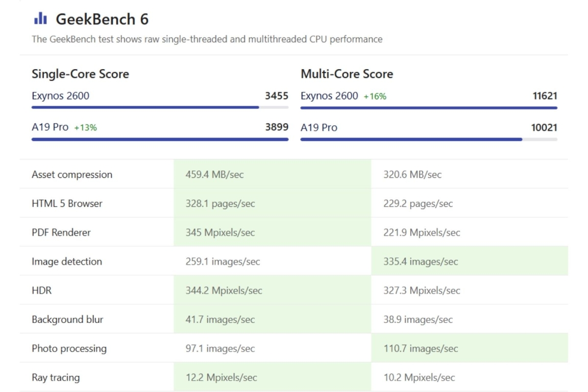This screenshot has height=392, width=588.
Task: Click the +13% badge beside A19 Pro
Action: [x=86, y=128]
